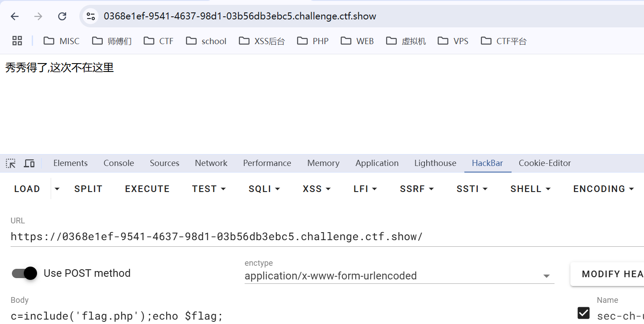Open the MISC bookmark folder
The height and width of the screenshot is (324, 644).
62,41
